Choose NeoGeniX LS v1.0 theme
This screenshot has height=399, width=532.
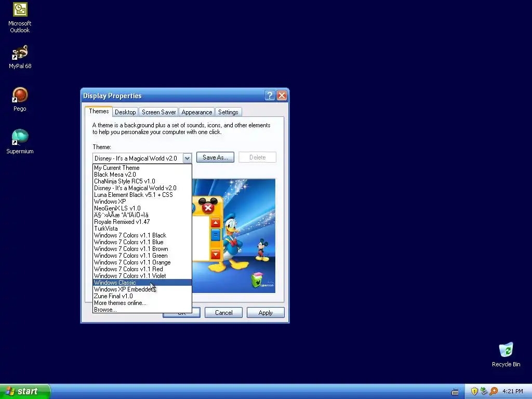[x=142, y=208]
